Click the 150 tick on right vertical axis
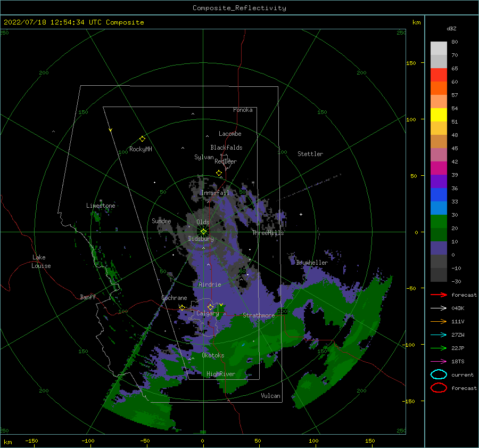 [411, 63]
